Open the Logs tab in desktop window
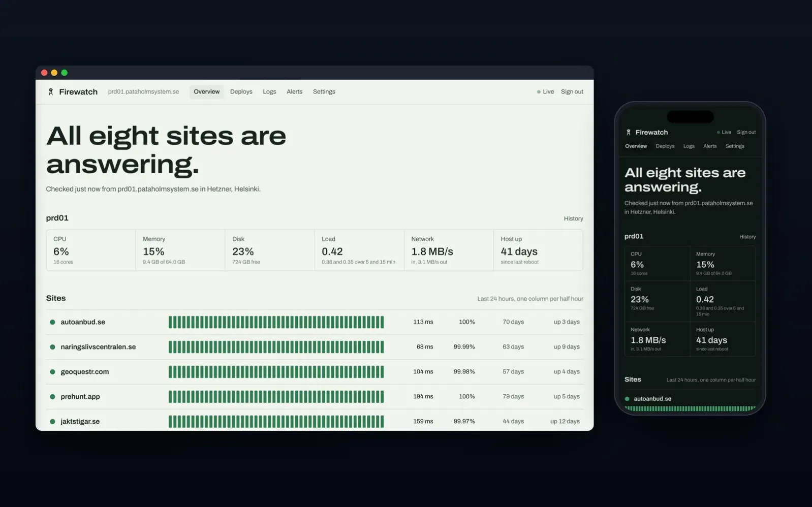 (269, 92)
